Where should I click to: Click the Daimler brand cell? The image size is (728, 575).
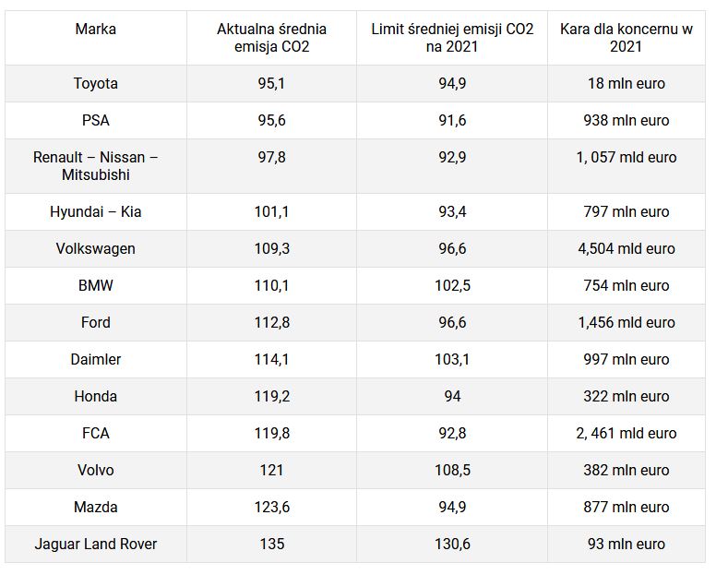click(96, 359)
